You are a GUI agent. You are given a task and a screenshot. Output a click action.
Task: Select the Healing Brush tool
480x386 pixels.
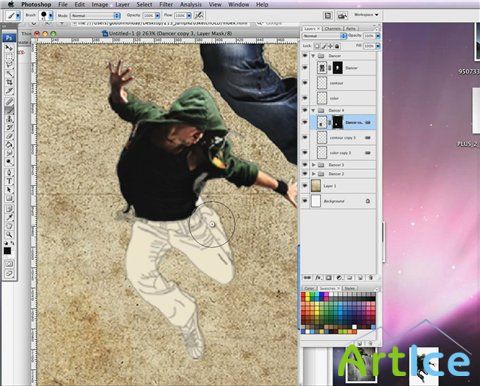(9, 101)
